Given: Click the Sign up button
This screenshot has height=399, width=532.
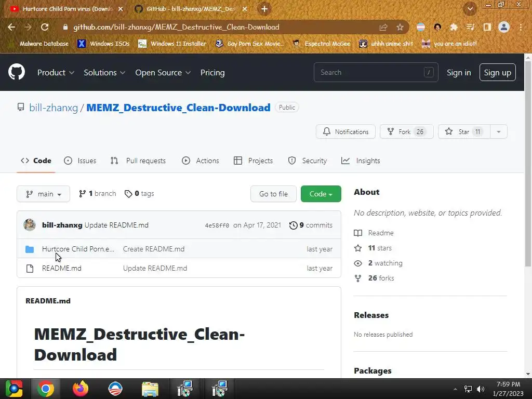Looking at the screenshot, I should point(497,73).
